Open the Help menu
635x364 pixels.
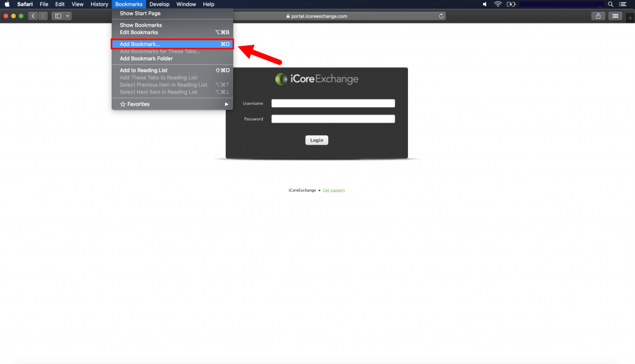[x=208, y=4]
